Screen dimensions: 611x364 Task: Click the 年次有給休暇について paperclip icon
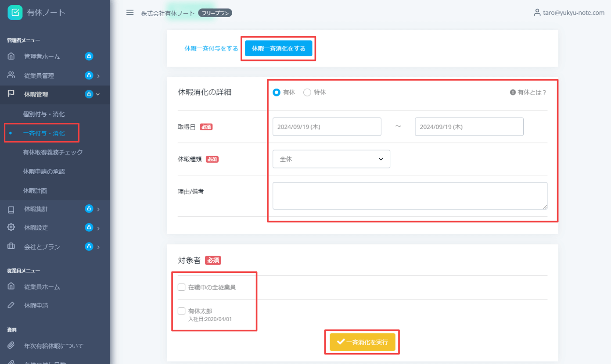(11, 346)
